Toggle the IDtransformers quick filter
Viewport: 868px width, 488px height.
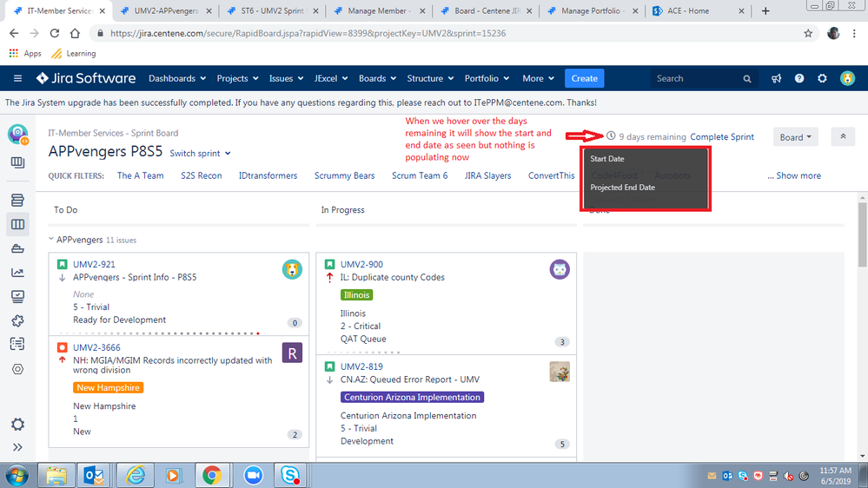click(x=268, y=175)
